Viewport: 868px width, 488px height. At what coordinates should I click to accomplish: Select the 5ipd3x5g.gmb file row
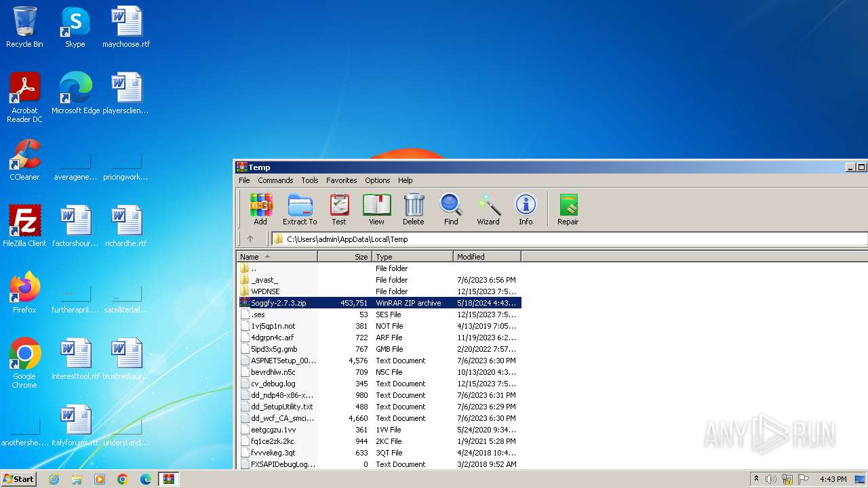pos(379,349)
